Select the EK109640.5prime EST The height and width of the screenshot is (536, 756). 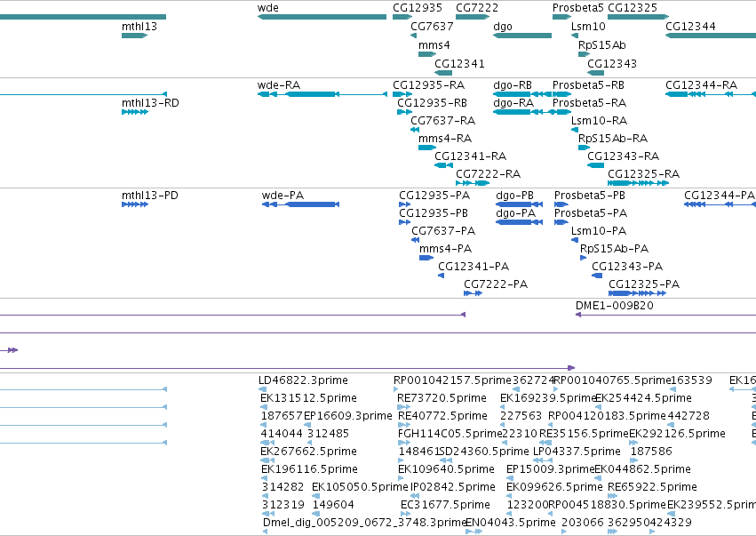(x=402, y=478)
